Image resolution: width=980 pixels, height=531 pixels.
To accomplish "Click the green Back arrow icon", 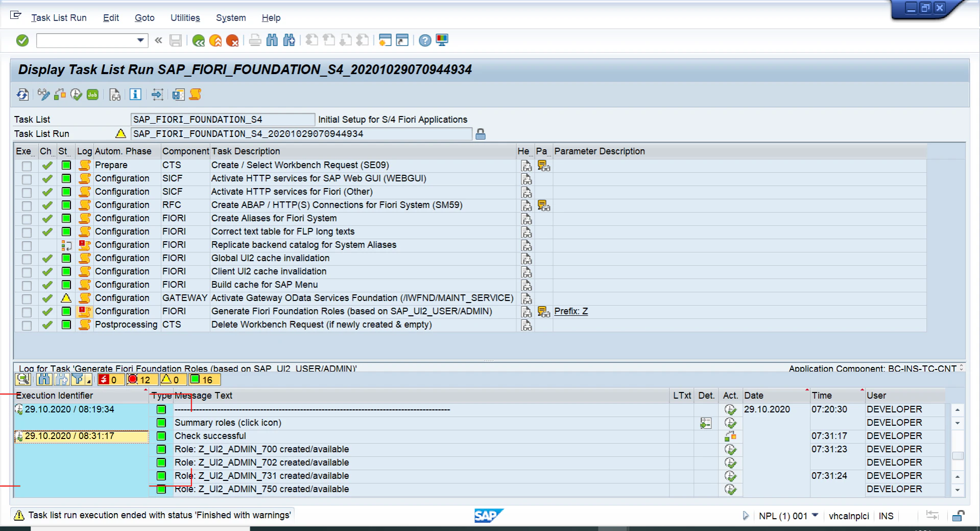I will coord(199,41).
